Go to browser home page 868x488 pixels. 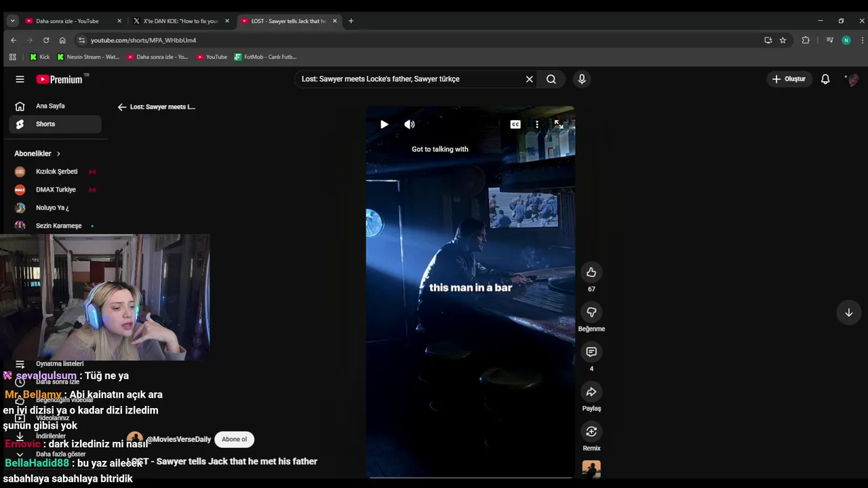click(x=62, y=40)
